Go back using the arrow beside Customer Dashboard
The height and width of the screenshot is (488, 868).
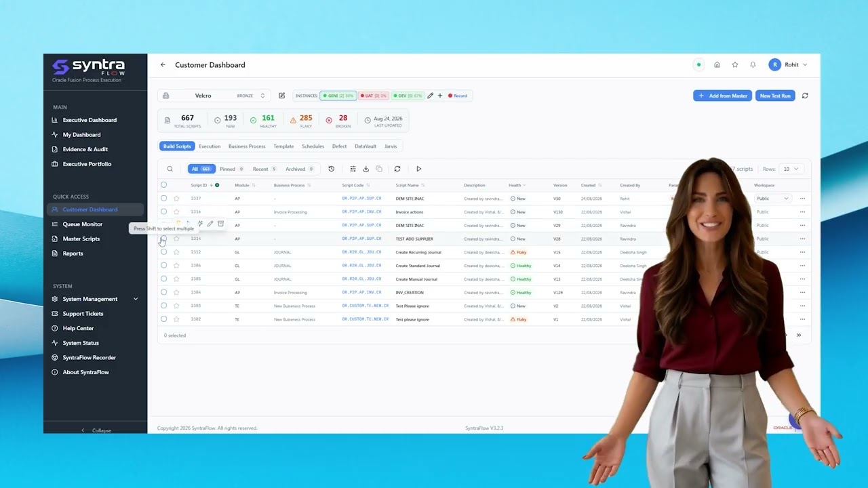coord(163,65)
